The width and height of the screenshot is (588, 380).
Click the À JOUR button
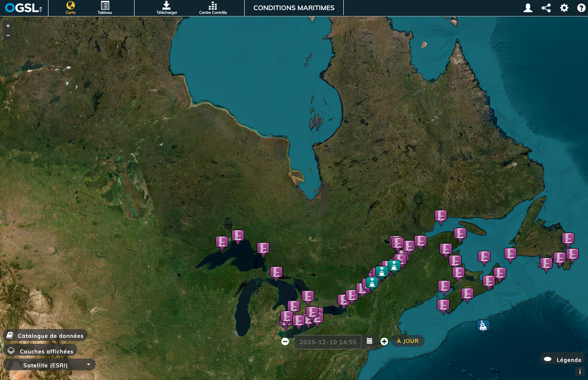pos(407,341)
